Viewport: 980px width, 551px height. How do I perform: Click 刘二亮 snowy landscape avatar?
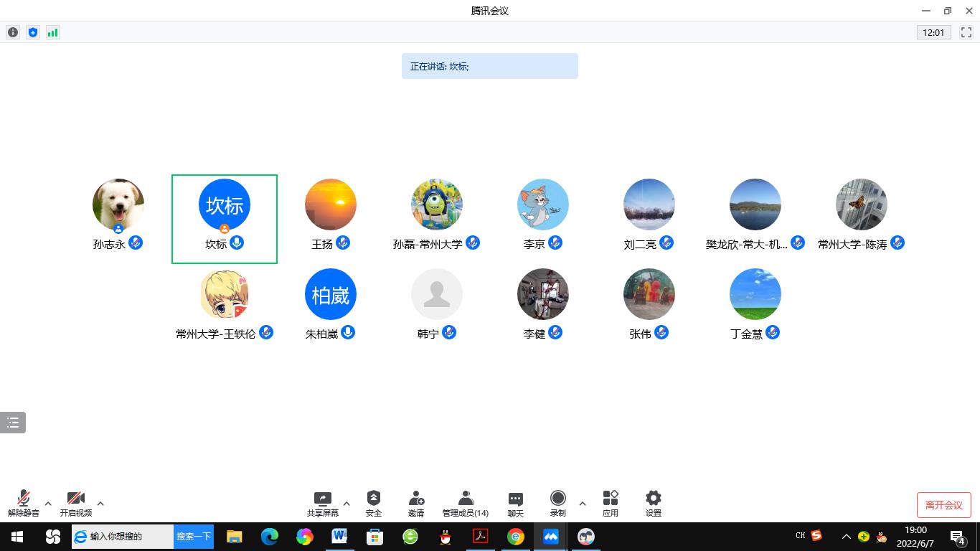click(x=649, y=204)
